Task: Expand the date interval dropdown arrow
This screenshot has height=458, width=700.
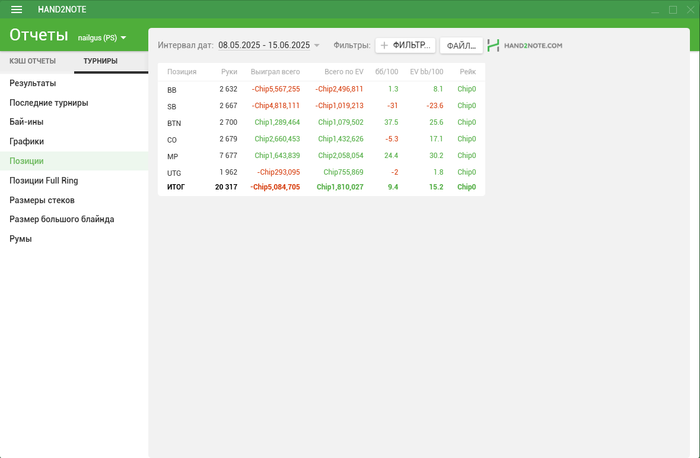Action: (x=317, y=45)
